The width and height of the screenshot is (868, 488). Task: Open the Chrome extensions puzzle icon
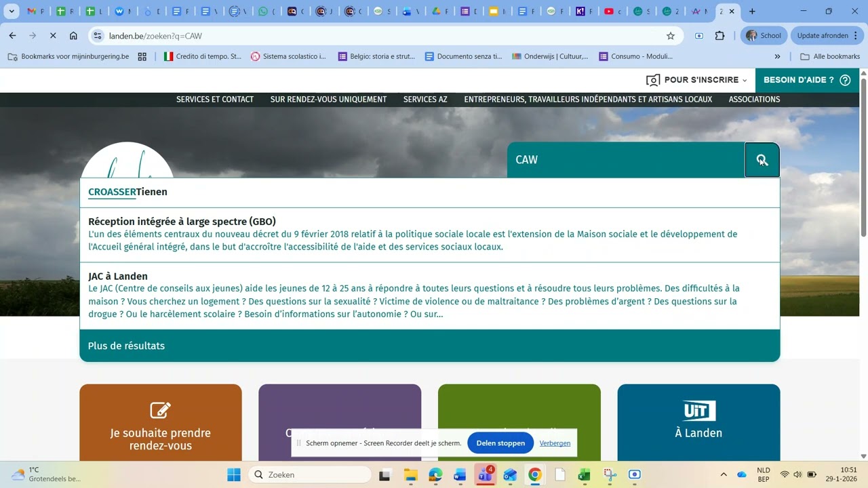coord(720,36)
